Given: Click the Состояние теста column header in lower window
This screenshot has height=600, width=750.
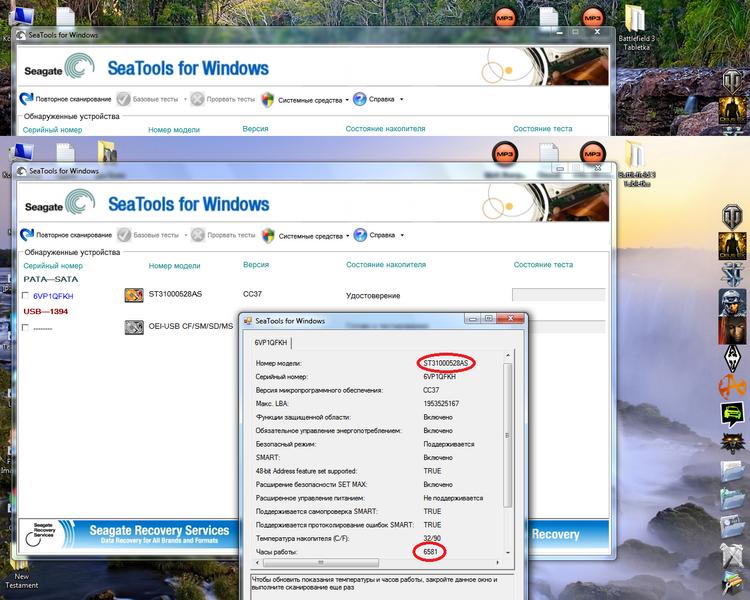Looking at the screenshot, I should coord(543,265).
